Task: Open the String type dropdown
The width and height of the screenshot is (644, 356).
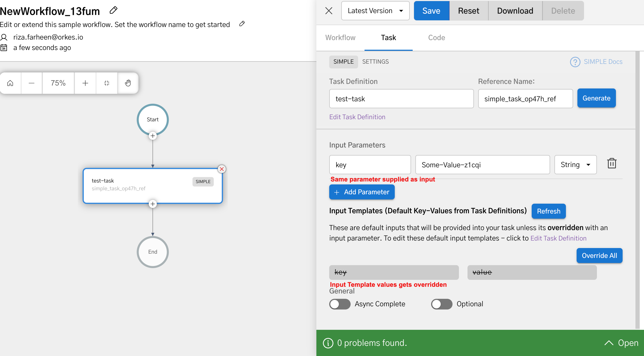Action: pyautogui.click(x=575, y=164)
